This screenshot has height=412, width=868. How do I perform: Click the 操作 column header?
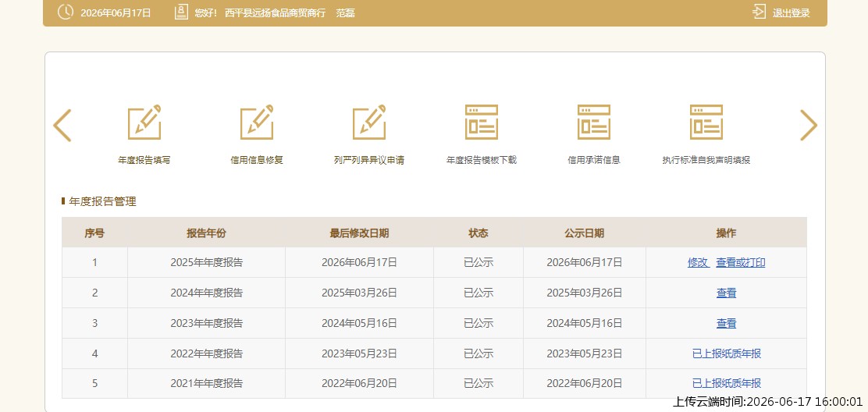[726, 233]
